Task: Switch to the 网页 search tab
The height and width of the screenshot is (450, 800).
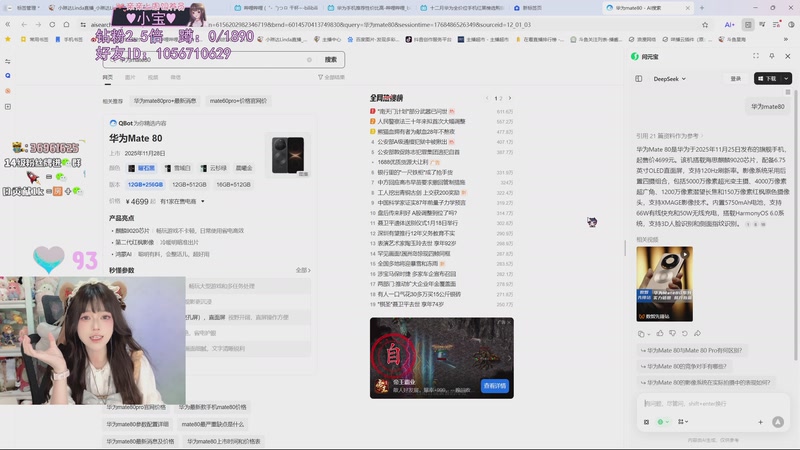Action: click(108, 78)
